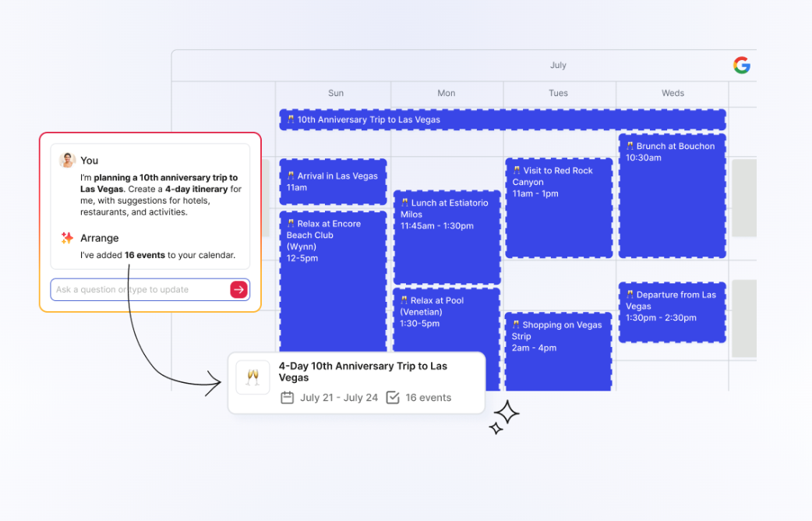This screenshot has height=521, width=812.
Task: Click the champagne icon on Relax at Pool event
Action: (404, 300)
